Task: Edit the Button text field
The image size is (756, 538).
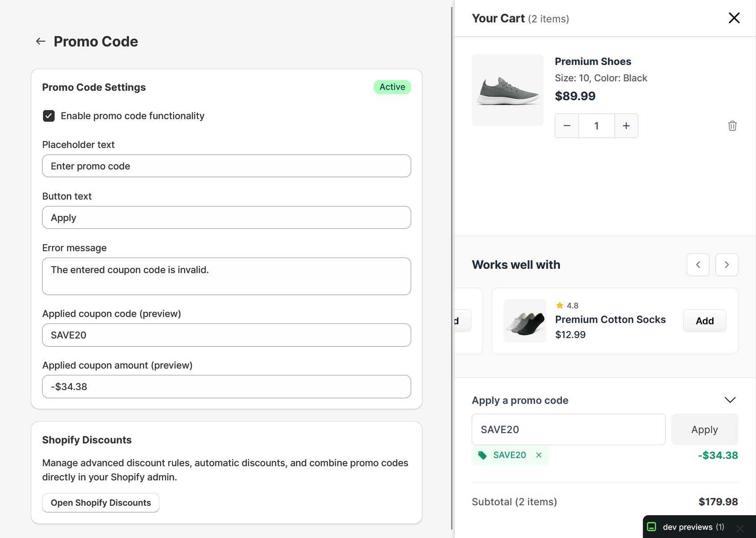Action: pos(226,218)
